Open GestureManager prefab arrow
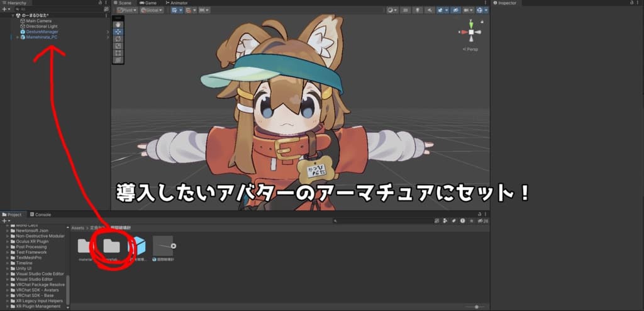Viewport: 644px width, 311px height. tap(108, 31)
